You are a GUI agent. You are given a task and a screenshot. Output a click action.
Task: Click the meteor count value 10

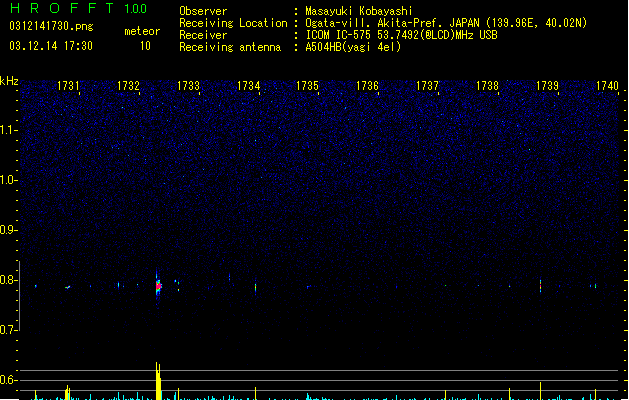[x=145, y=46]
